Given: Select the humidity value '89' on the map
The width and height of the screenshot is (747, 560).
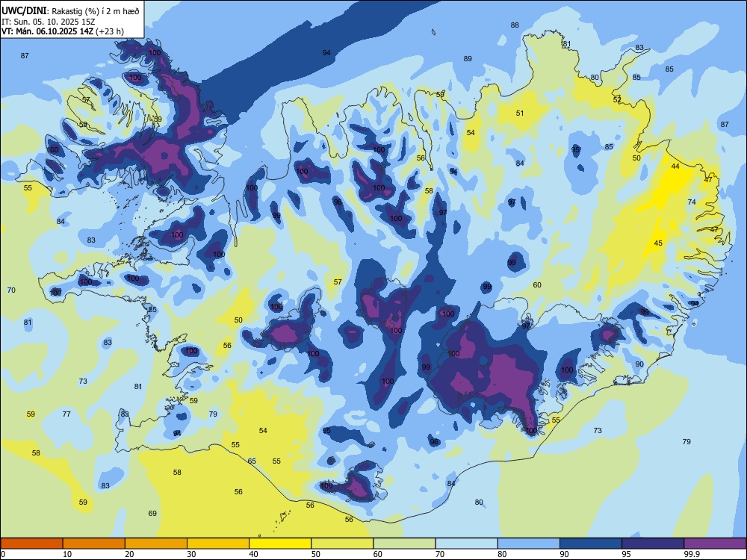Looking at the screenshot, I should point(468,58).
